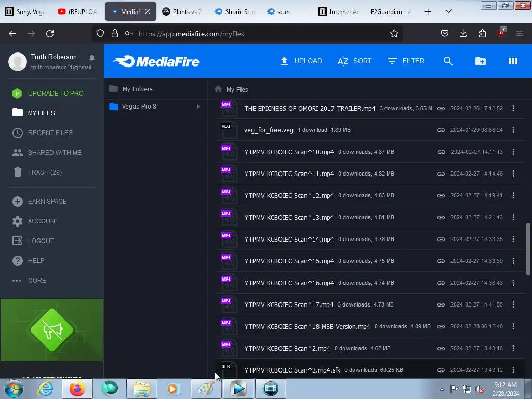Open Trash (29) in sidebar
The image size is (532, 399).
click(x=37, y=172)
